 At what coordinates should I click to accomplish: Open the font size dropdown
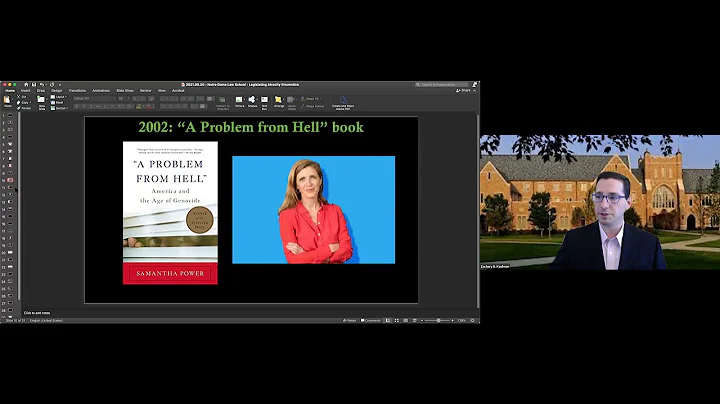coord(124,98)
